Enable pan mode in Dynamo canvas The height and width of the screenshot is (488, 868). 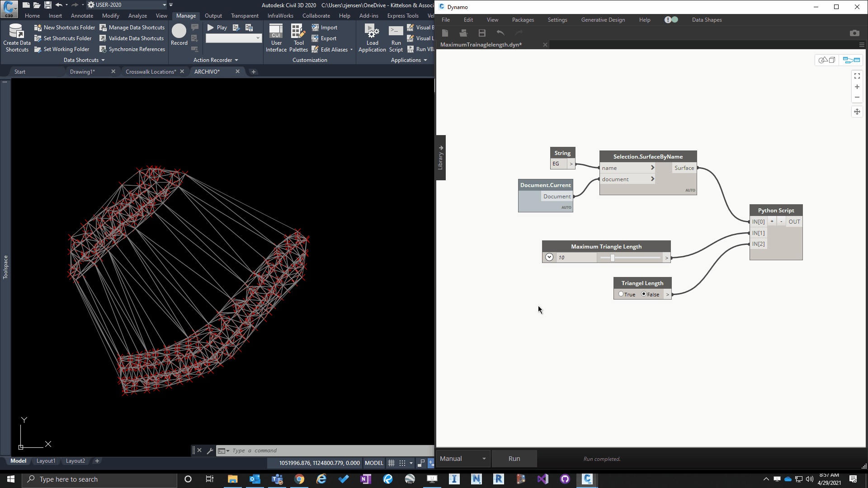857,112
